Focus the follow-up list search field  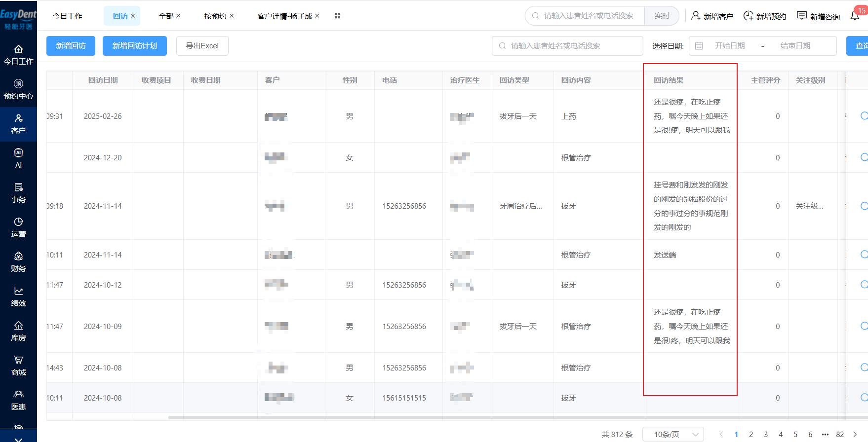tap(567, 46)
